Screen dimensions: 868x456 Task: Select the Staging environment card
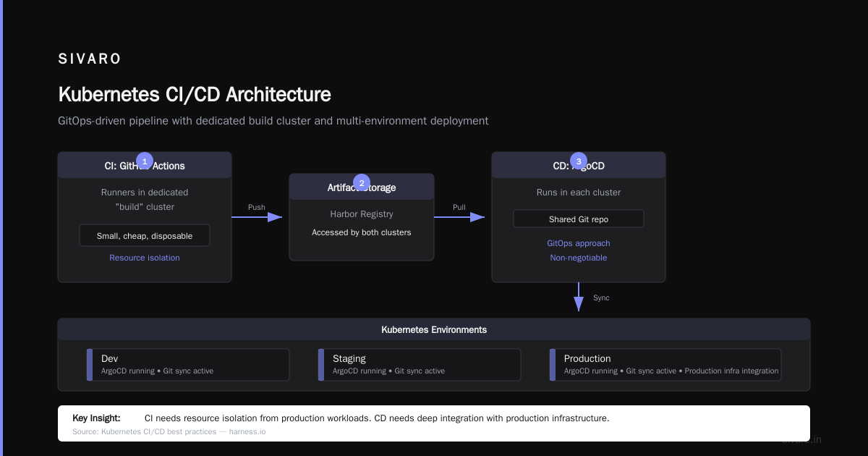pyautogui.click(x=420, y=365)
